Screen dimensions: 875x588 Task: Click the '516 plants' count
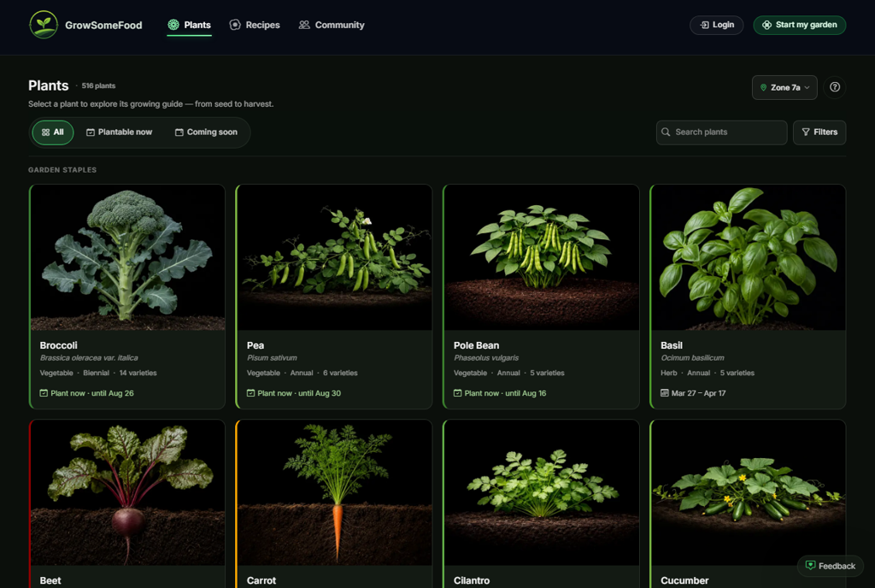98,86
